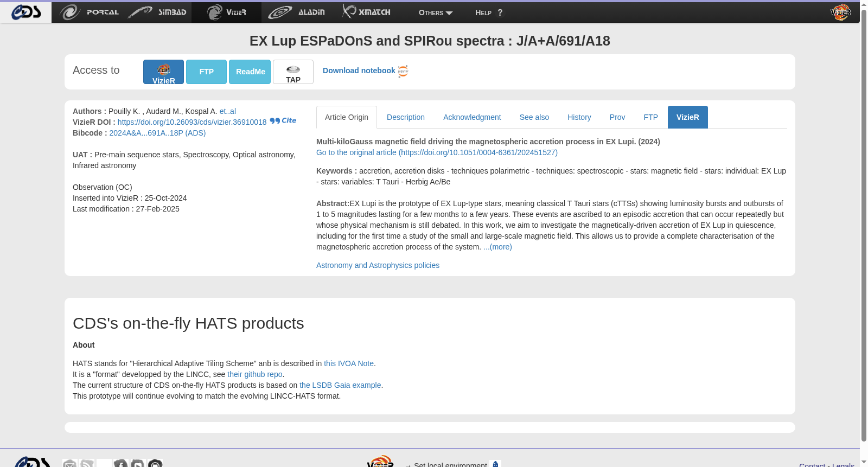Select the blue VizieR tab
This screenshot has height=467, width=868.
click(x=688, y=117)
